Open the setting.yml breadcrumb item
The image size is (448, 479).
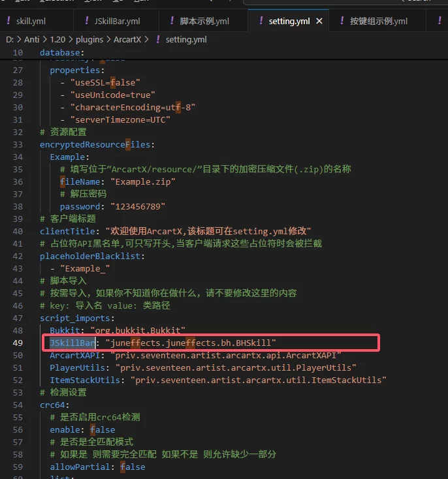pyautogui.click(x=186, y=39)
